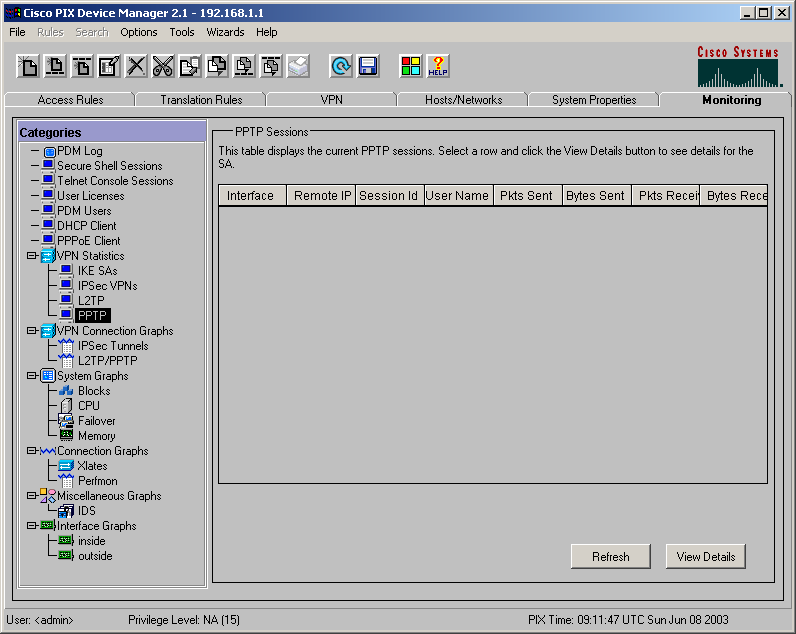Viewport: 796px width, 634px height.
Task: Click the Edit rule pencil icon
Action: [x=109, y=66]
